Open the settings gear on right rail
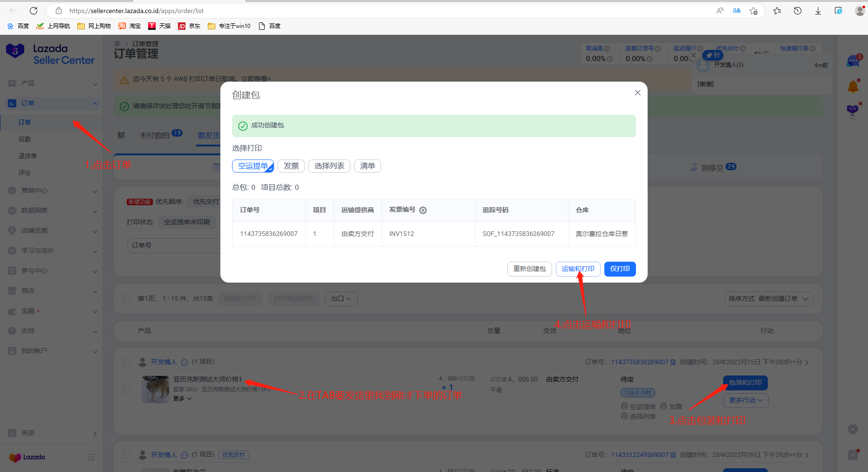 [853, 430]
